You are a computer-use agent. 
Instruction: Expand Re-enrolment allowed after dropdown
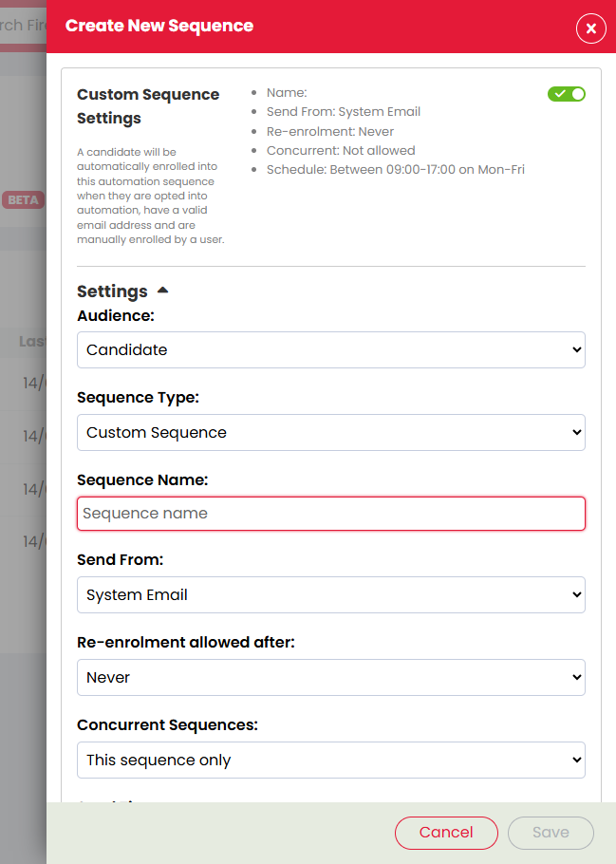click(331, 677)
